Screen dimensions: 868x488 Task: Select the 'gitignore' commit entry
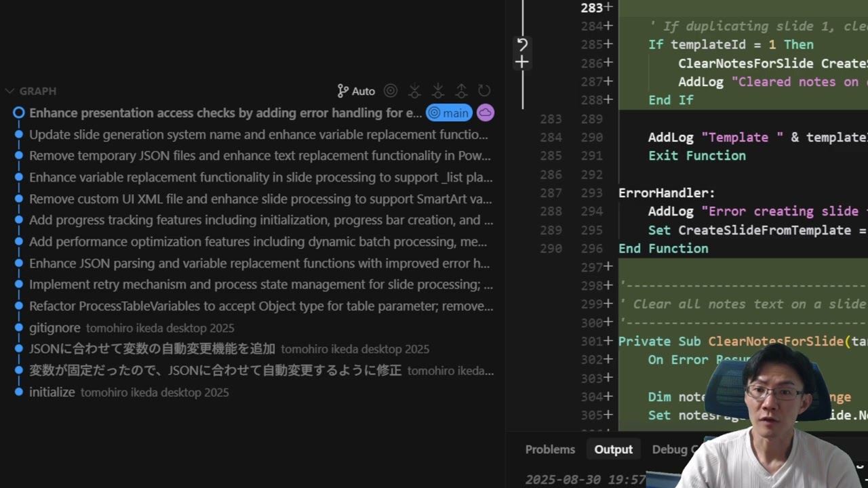click(x=55, y=328)
